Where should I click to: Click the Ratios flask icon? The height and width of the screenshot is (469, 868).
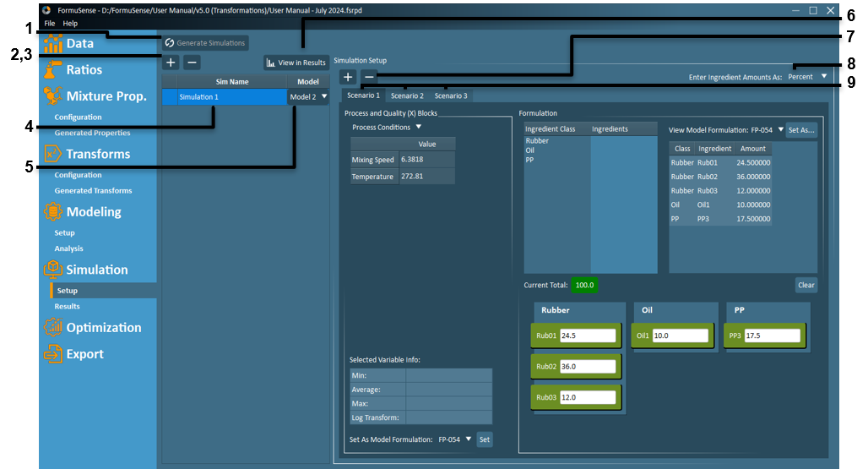[x=53, y=70]
